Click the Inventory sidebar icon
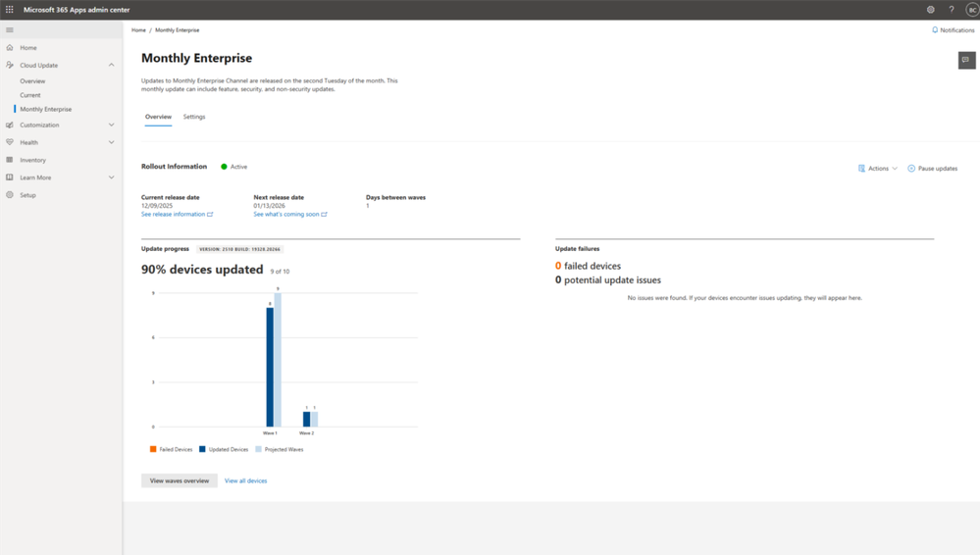The image size is (980, 555). click(x=10, y=160)
